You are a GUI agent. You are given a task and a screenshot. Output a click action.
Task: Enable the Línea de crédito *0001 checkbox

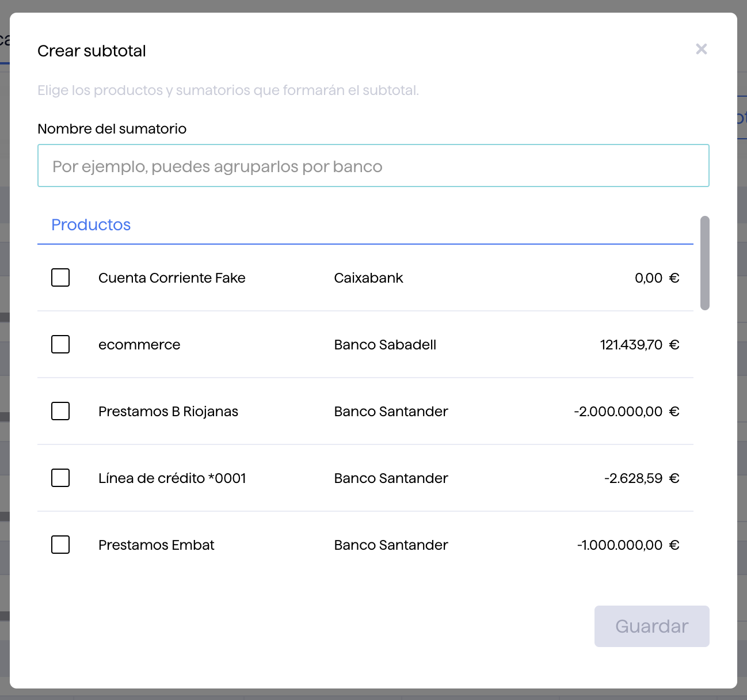pyautogui.click(x=60, y=478)
